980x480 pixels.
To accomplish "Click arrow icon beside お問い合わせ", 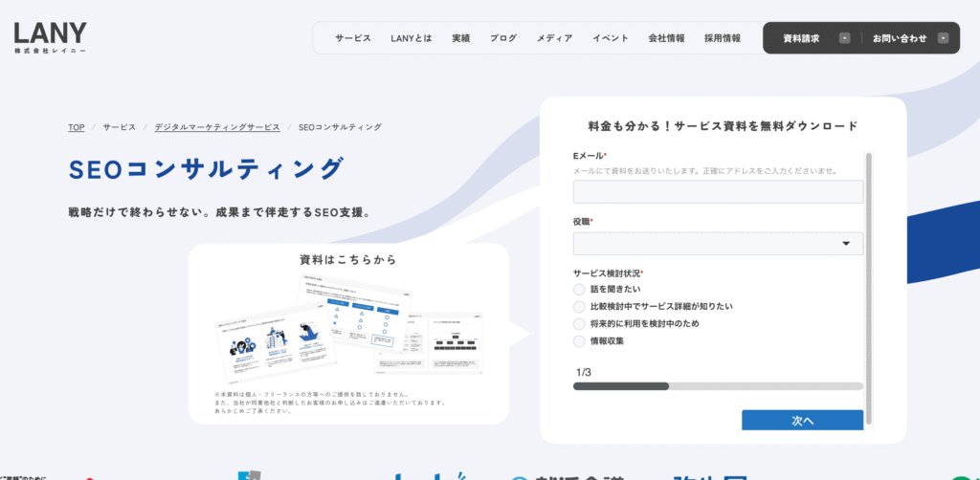I will pos(944,38).
